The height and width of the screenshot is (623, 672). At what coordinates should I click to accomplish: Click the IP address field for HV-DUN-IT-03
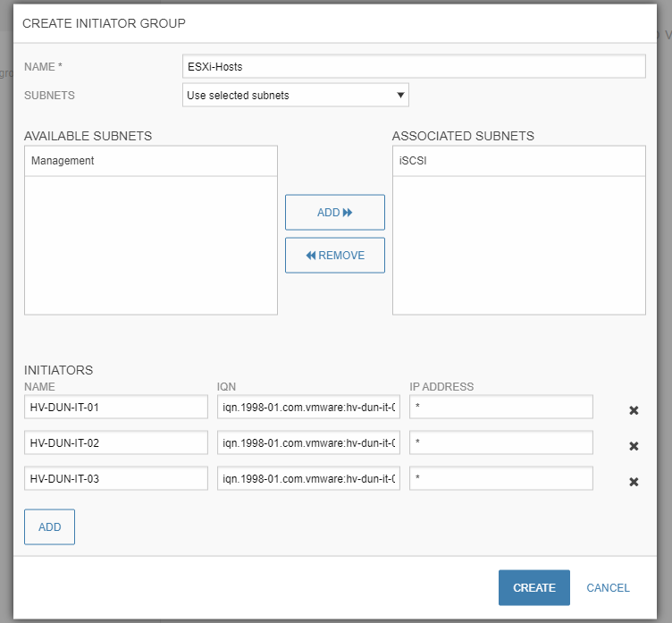(x=501, y=478)
